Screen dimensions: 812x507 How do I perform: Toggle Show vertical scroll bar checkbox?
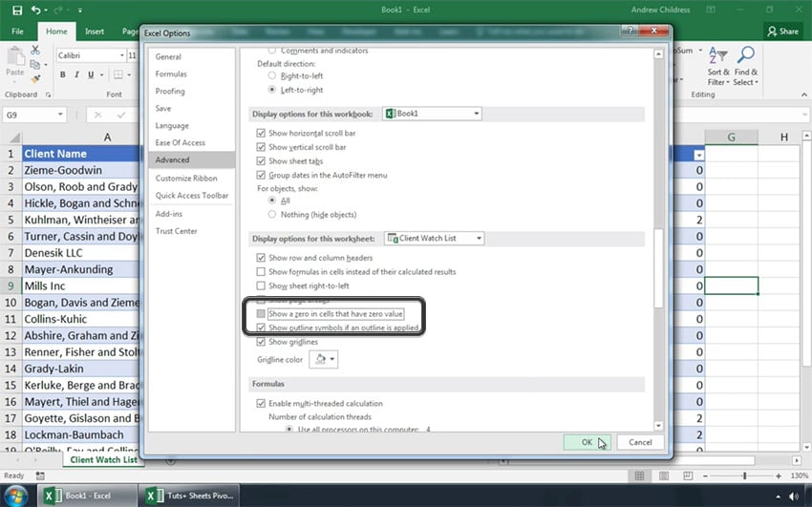pyautogui.click(x=261, y=147)
